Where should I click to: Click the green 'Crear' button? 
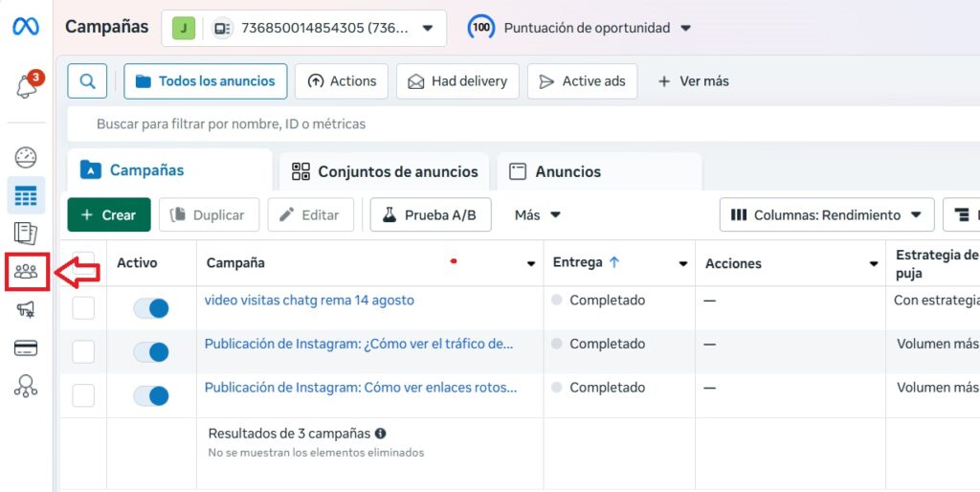pos(109,215)
